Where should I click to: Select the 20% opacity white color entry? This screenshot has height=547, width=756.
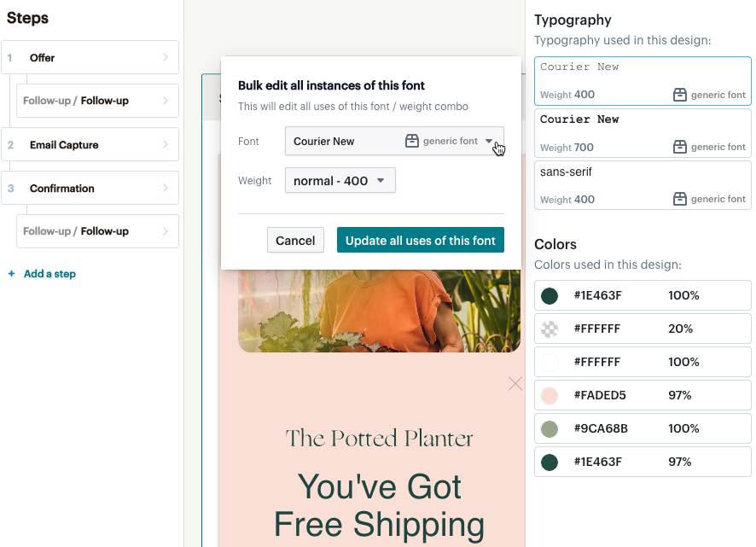642,329
